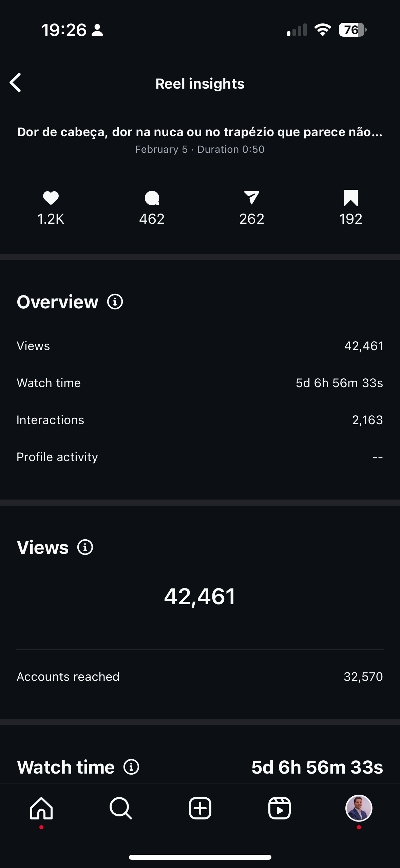
Task: Tap the shares paper plane icon
Action: [x=252, y=198]
